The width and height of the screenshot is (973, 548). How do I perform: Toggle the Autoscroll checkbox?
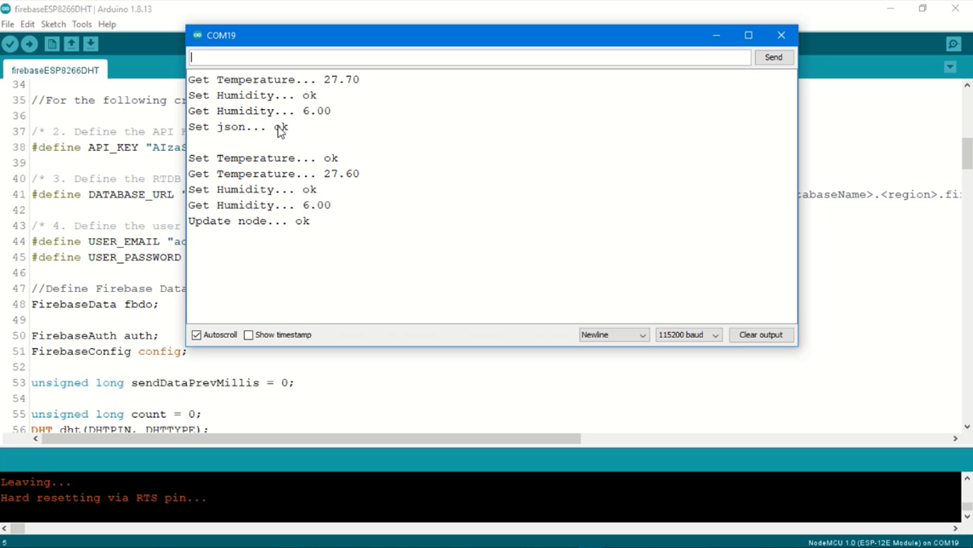coord(197,335)
